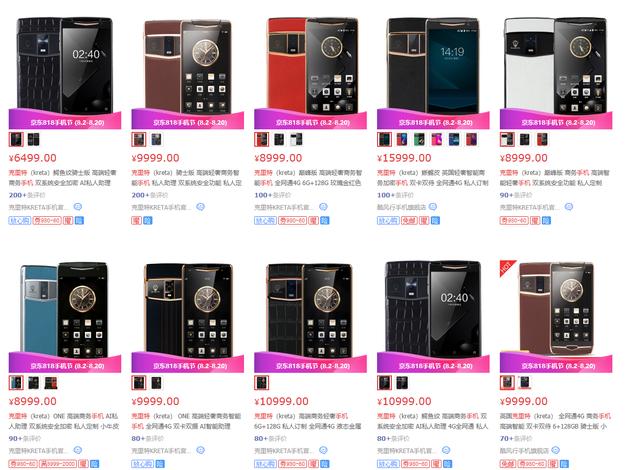Click chat icon for the blue ¥8999 phone's store

coord(78,450)
